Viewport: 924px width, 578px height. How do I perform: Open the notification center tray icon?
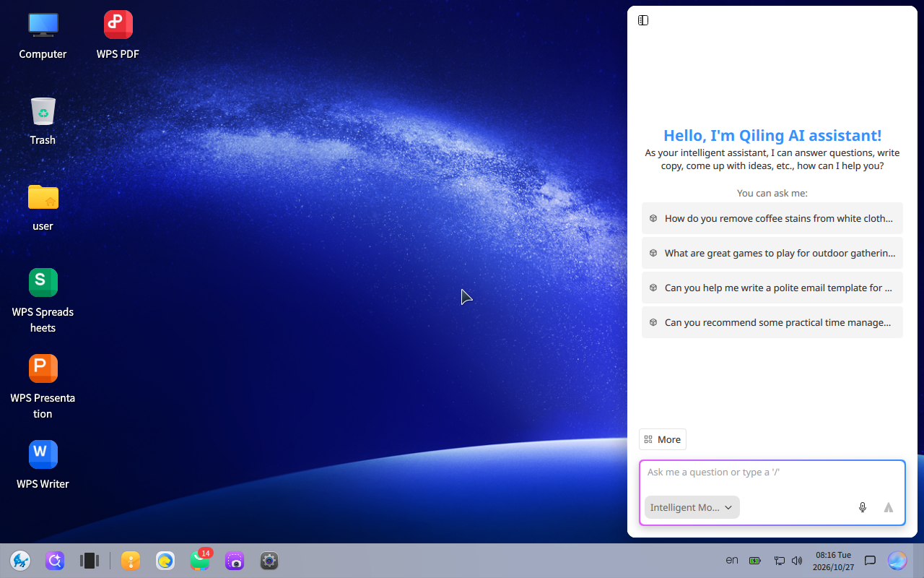coord(871,561)
